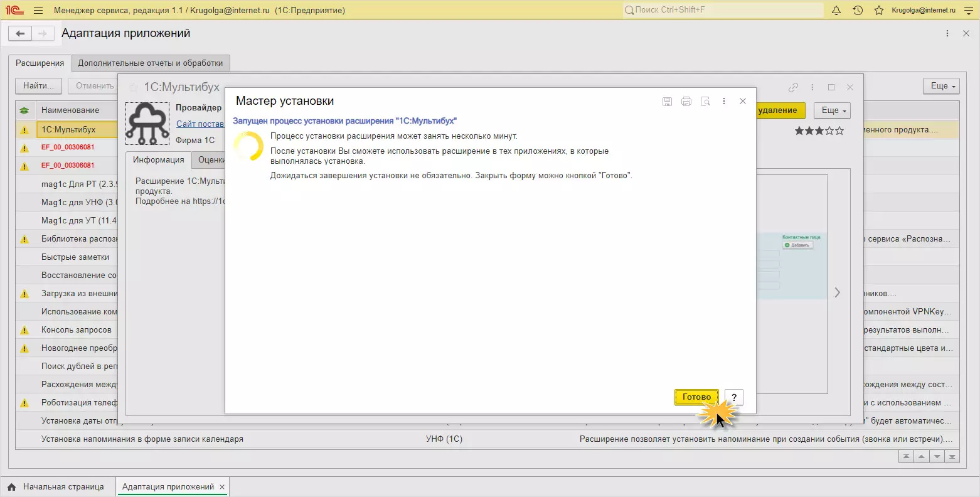Open three-dot menu of Адаптация приложений
The width and height of the screenshot is (980, 497).
coord(947,33)
